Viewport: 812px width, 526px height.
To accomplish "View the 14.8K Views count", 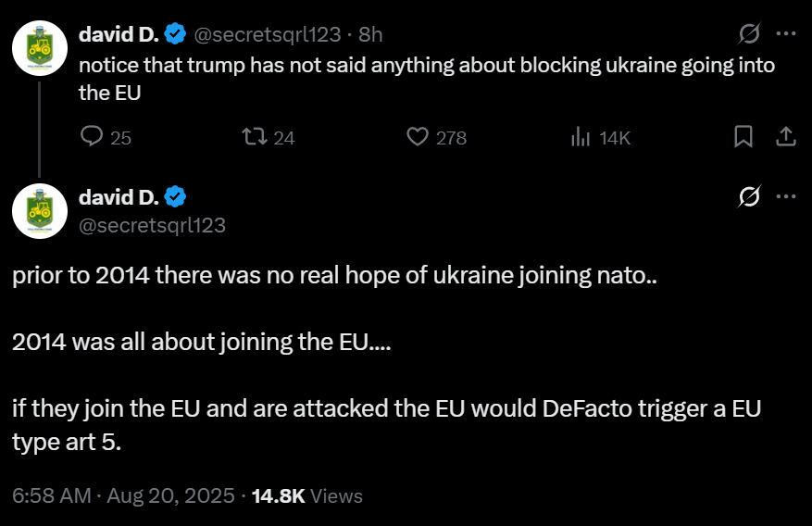I will (x=307, y=495).
